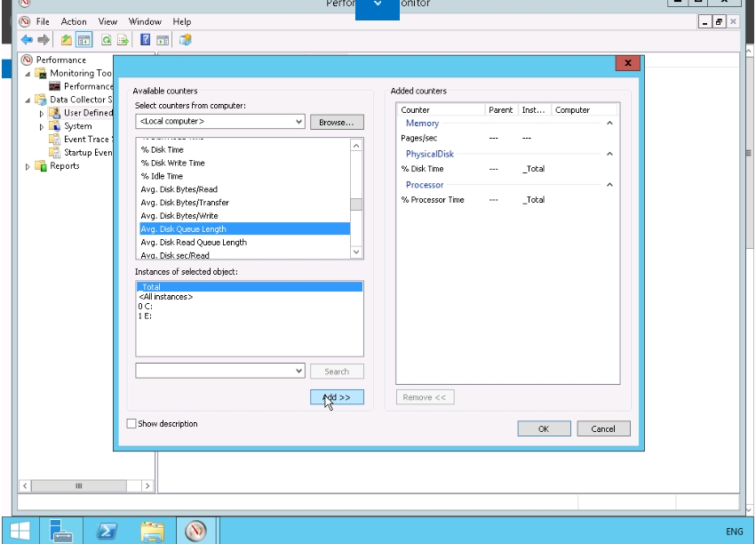Open File Explorer from the taskbar

click(x=152, y=531)
